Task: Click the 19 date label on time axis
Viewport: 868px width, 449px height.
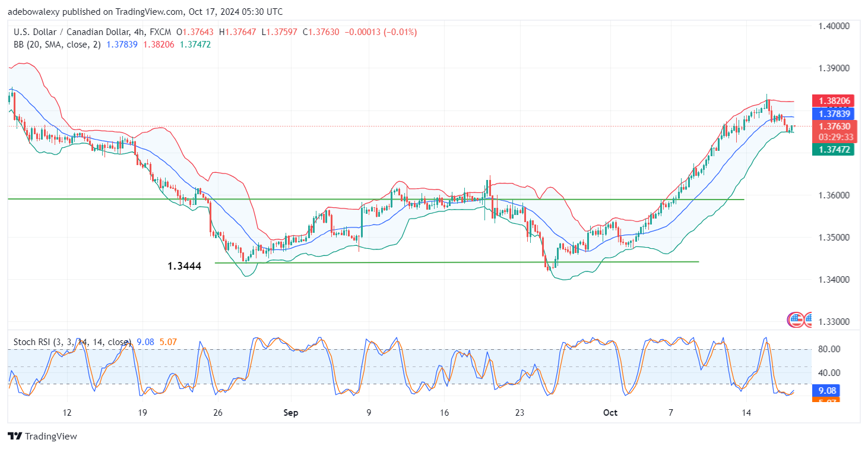Action: coord(142,413)
